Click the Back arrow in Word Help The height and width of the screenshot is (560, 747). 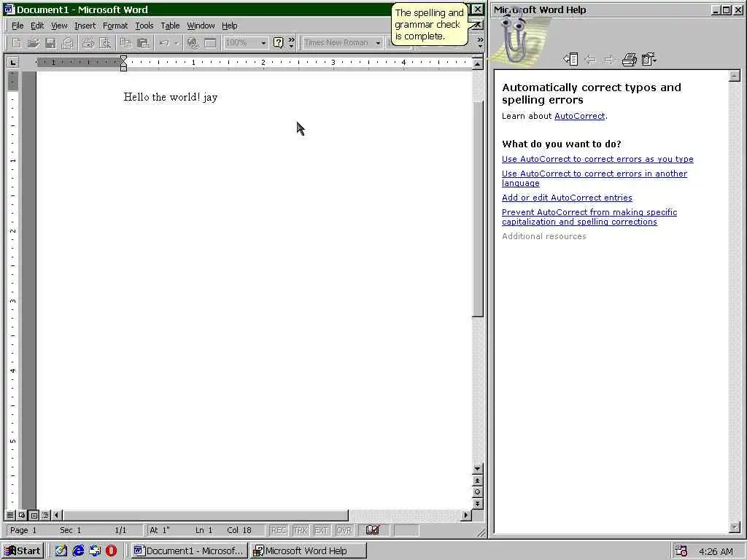pyautogui.click(x=590, y=59)
